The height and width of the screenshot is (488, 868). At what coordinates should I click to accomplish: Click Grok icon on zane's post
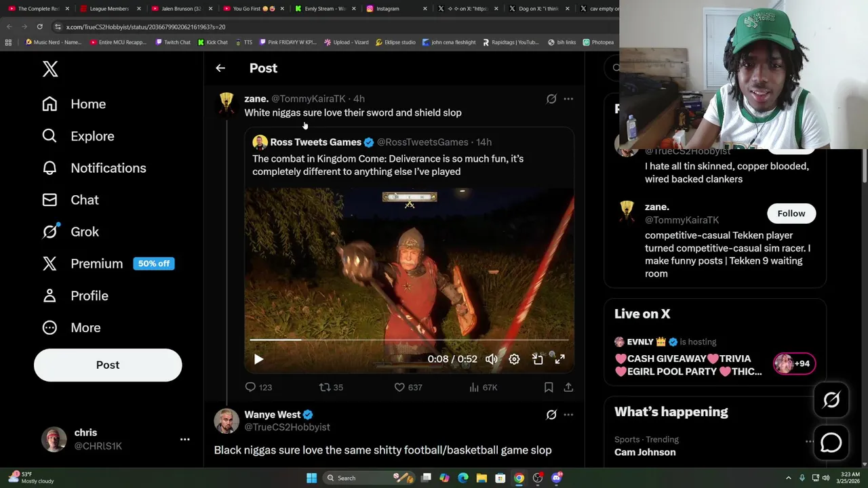551,99
